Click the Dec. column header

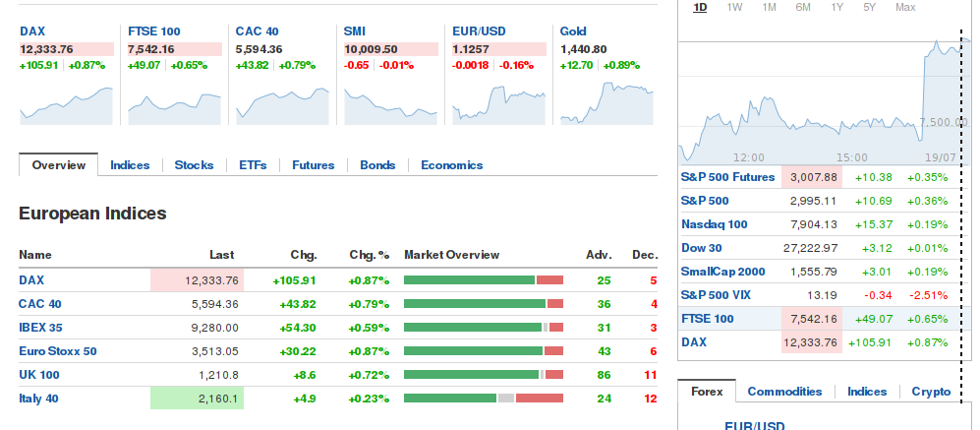(x=645, y=255)
